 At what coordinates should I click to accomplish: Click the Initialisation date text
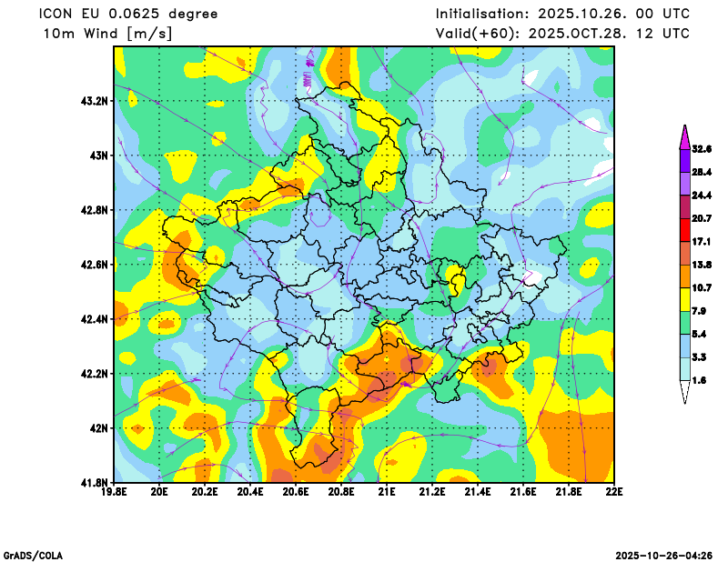click(562, 14)
